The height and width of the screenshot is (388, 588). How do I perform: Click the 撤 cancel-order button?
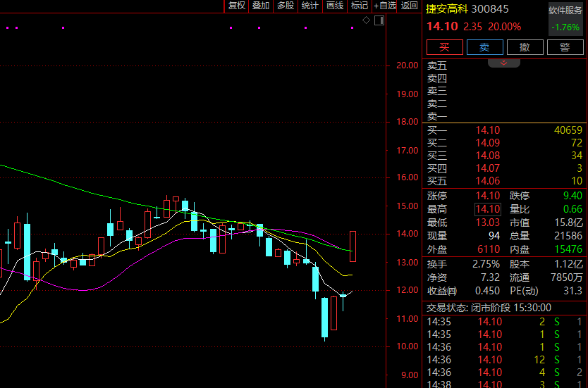click(x=525, y=47)
